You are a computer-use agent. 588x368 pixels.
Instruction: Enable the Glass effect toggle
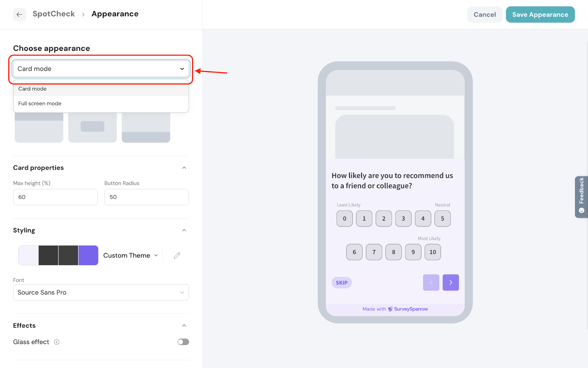(183, 342)
